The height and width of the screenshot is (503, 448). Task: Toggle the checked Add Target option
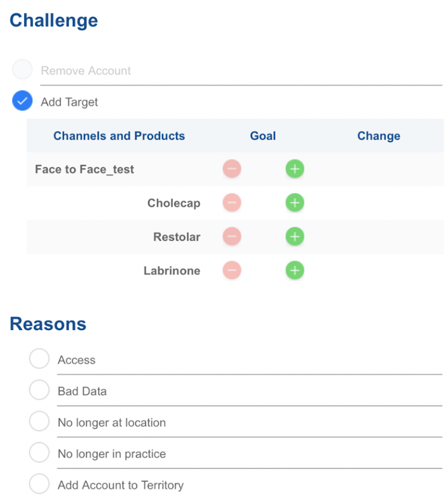pyautogui.click(x=22, y=101)
